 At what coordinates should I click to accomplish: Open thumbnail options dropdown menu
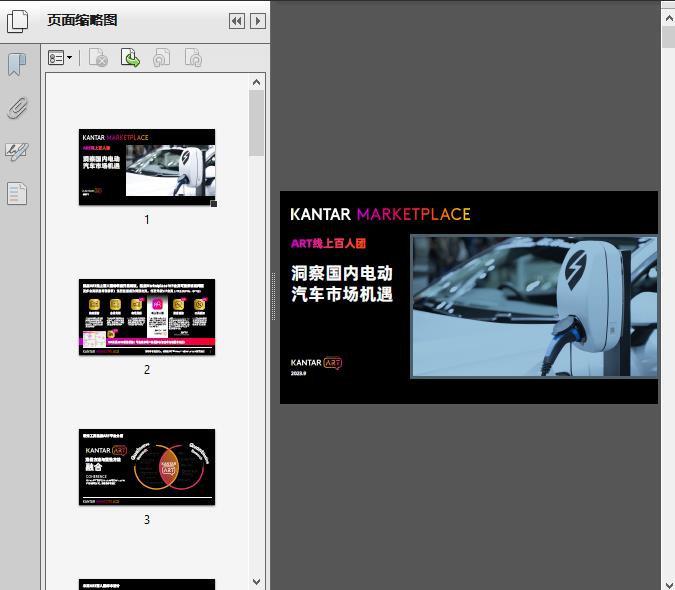point(60,58)
